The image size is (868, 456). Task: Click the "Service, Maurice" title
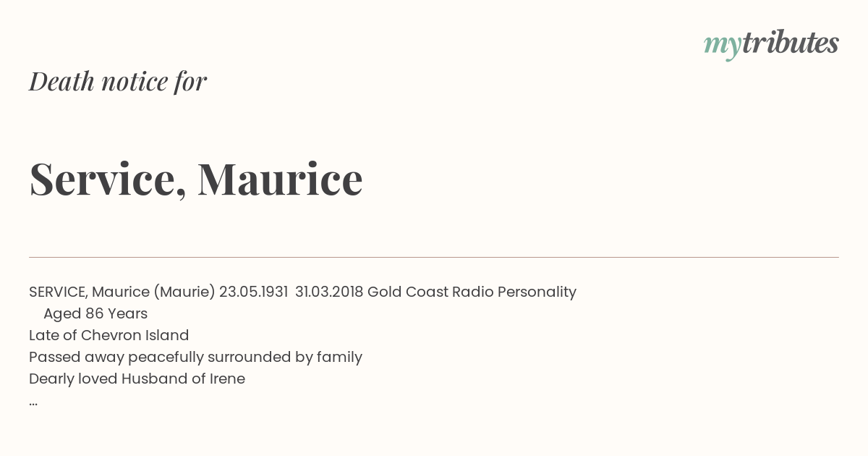tap(196, 179)
